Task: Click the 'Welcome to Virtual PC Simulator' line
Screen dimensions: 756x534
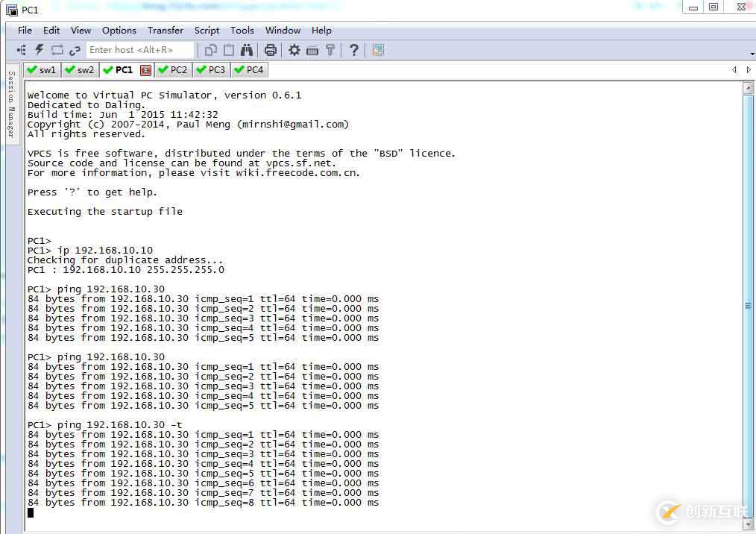Action: click(165, 95)
